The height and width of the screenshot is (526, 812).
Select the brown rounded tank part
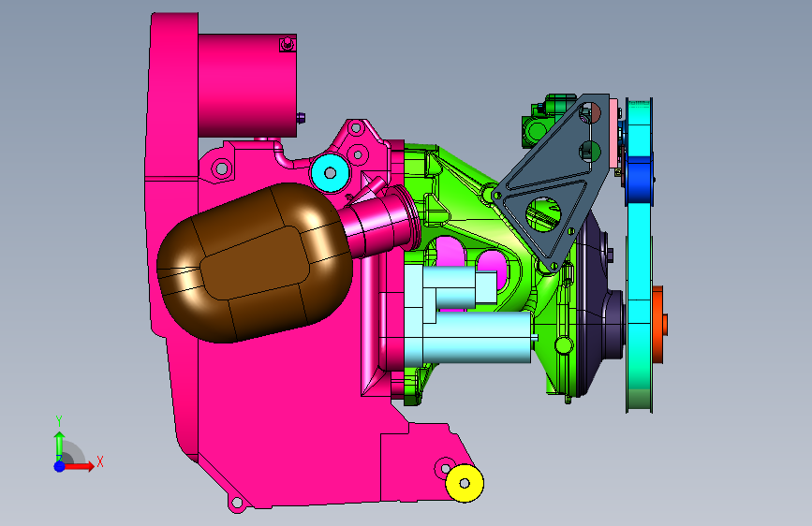(x=254, y=262)
